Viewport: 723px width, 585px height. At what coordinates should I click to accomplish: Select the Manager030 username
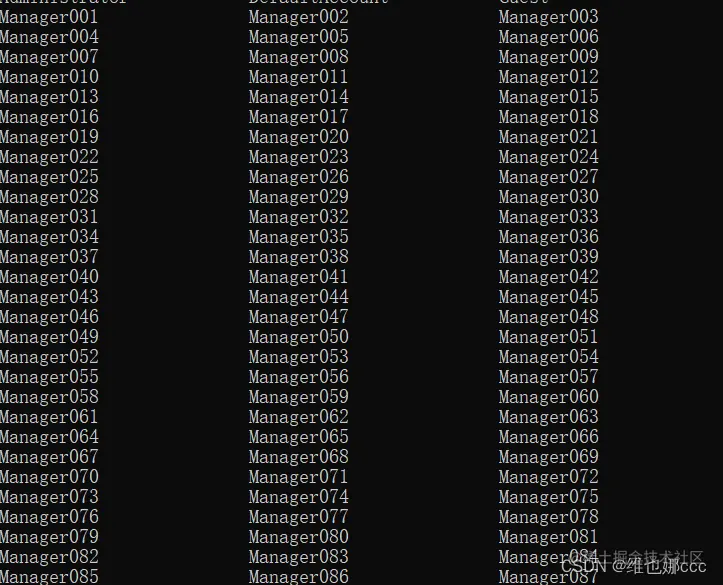tap(548, 197)
